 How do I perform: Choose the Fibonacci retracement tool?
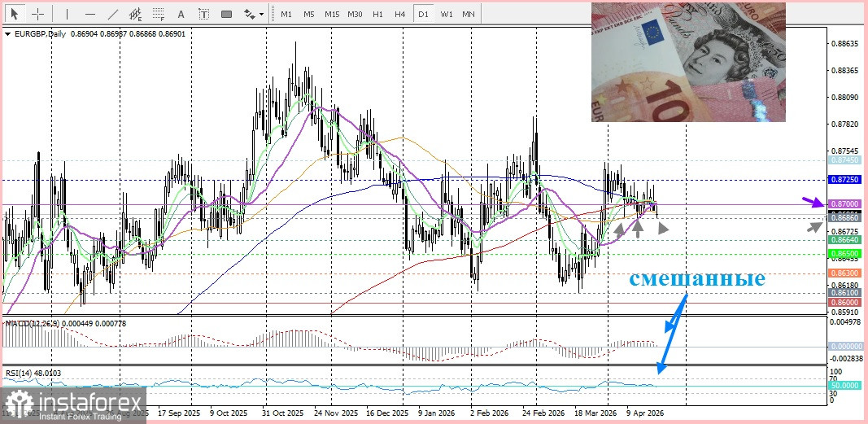159,14
